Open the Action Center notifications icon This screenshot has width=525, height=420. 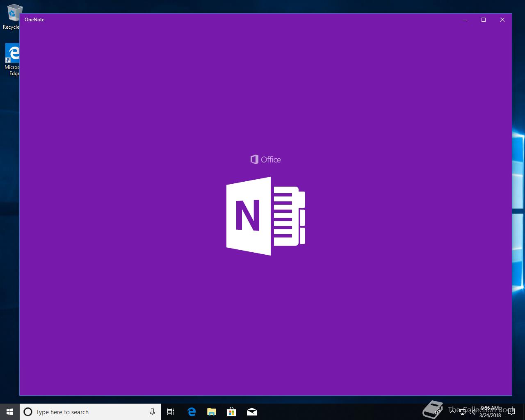coord(511,412)
